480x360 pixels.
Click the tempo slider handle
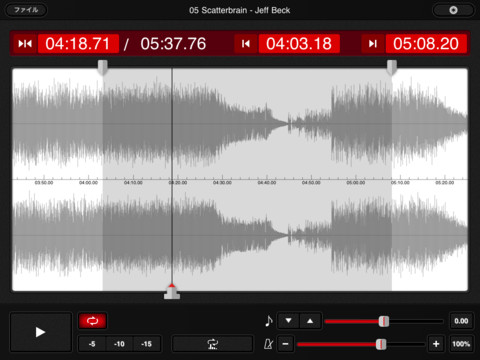tap(381, 344)
